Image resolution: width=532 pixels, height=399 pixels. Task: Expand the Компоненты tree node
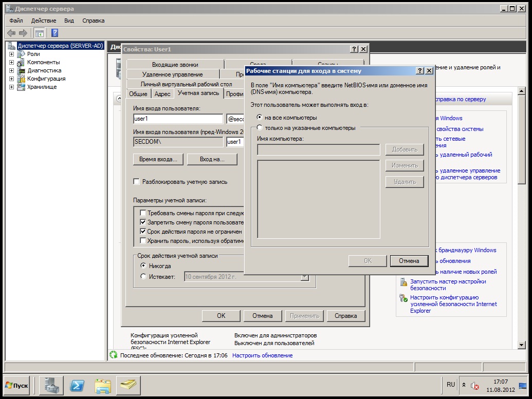tap(11, 62)
